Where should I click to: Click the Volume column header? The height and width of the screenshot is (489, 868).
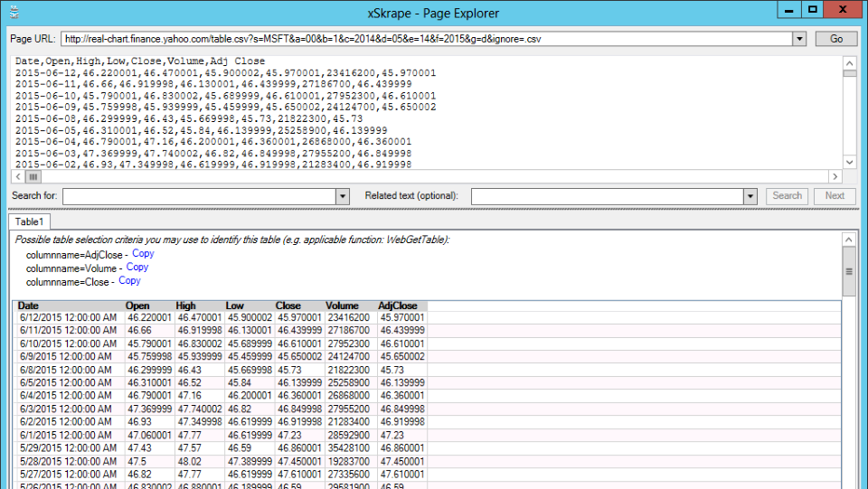[x=351, y=306]
